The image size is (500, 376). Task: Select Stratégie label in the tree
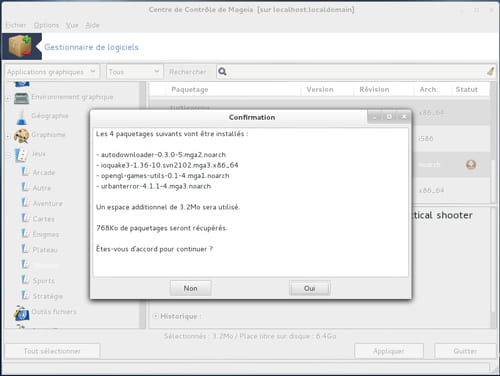[x=48, y=296]
